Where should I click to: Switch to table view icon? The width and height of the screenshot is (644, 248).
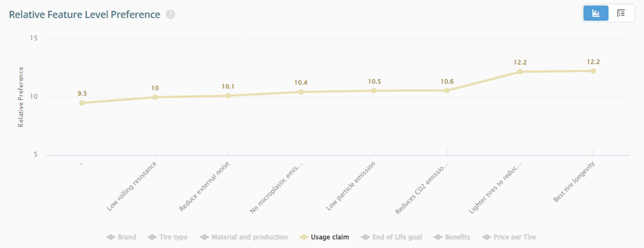click(x=621, y=13)
